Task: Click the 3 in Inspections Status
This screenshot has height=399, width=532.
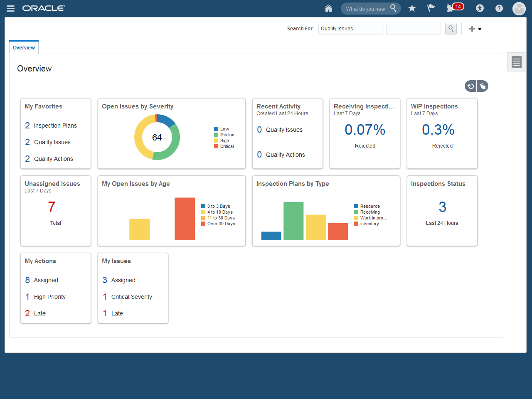Action: (442, 207)
